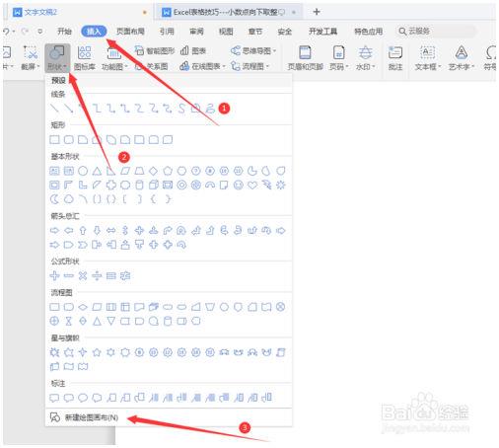Choose the heart shape in basic shapes

coord(252,186)
